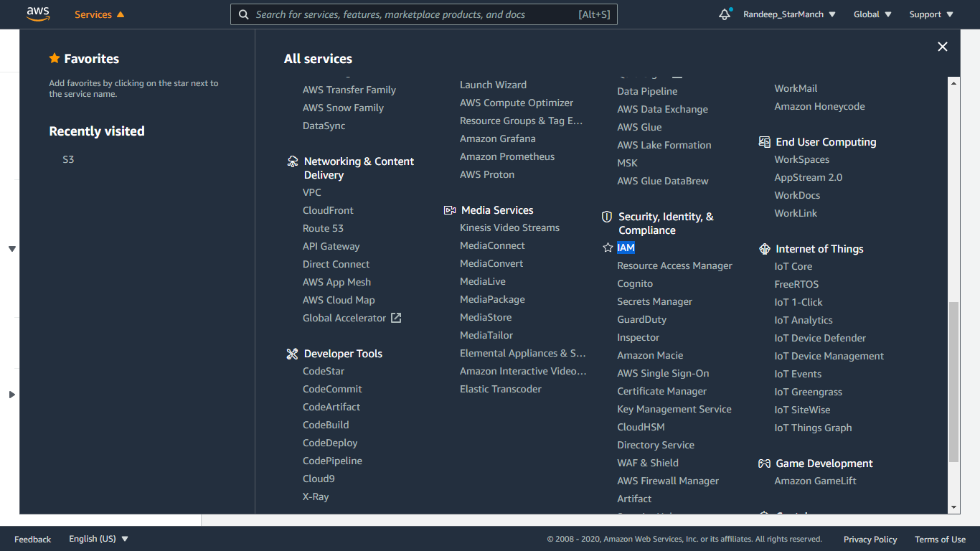Open Key Management Service
980x551 pixels.
[674, 409]
